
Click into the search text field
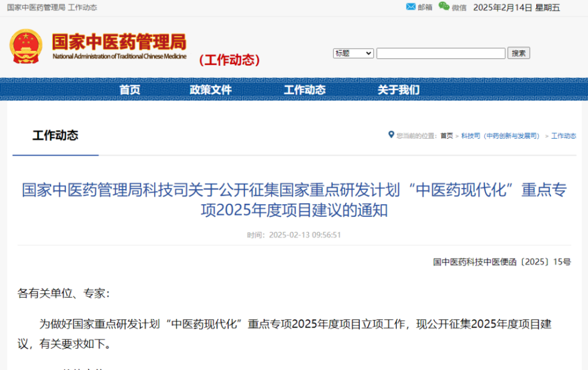click(x=441, y=53)
